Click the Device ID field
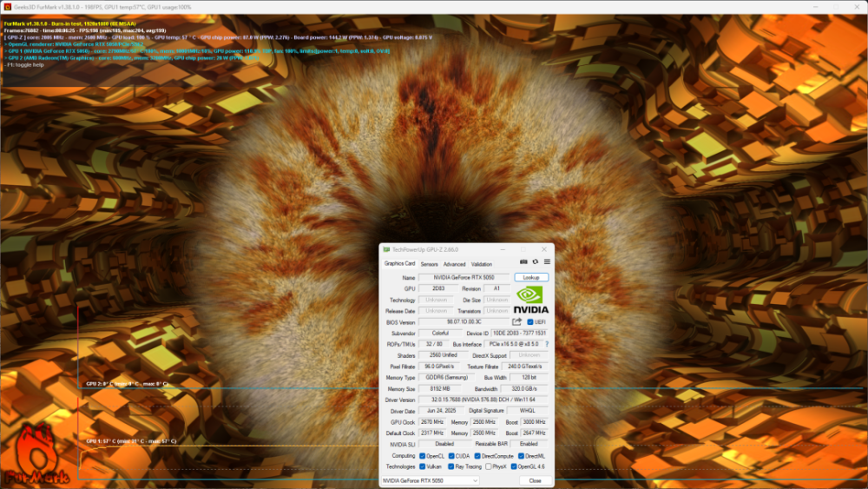Screen dimensions: 868x489 tap(519, 334)
